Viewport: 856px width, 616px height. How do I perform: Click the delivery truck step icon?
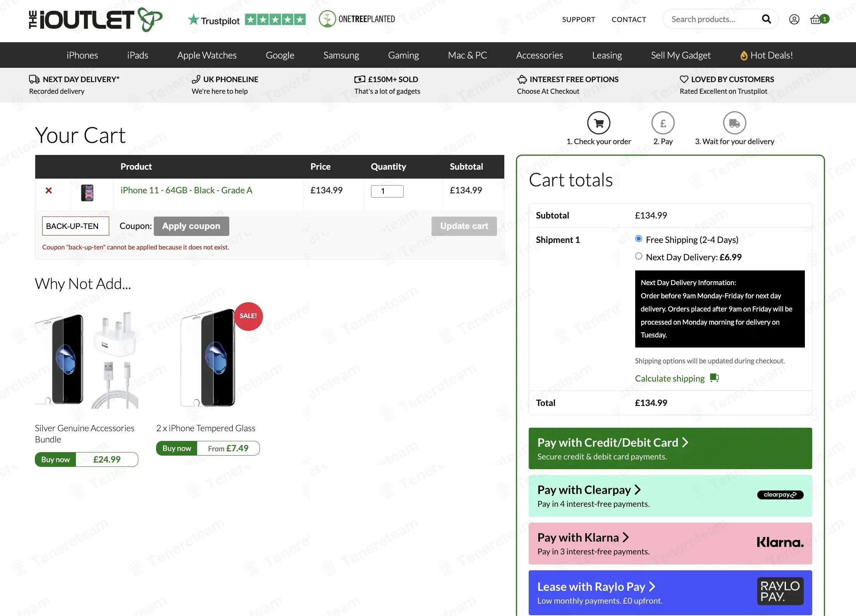tap(734, 123)
